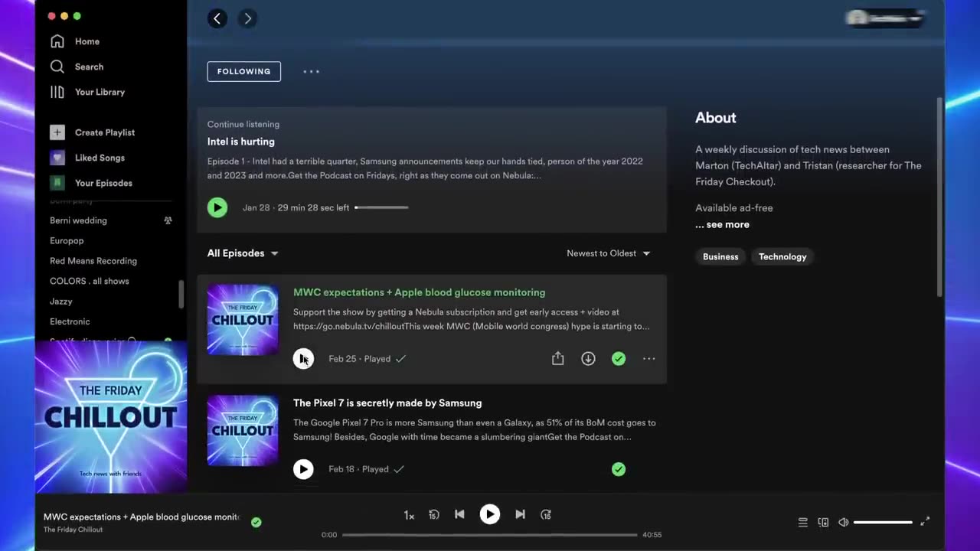Open the user profile menu
This screenshot has width=980, height=551.
click(x=885, y=18)
